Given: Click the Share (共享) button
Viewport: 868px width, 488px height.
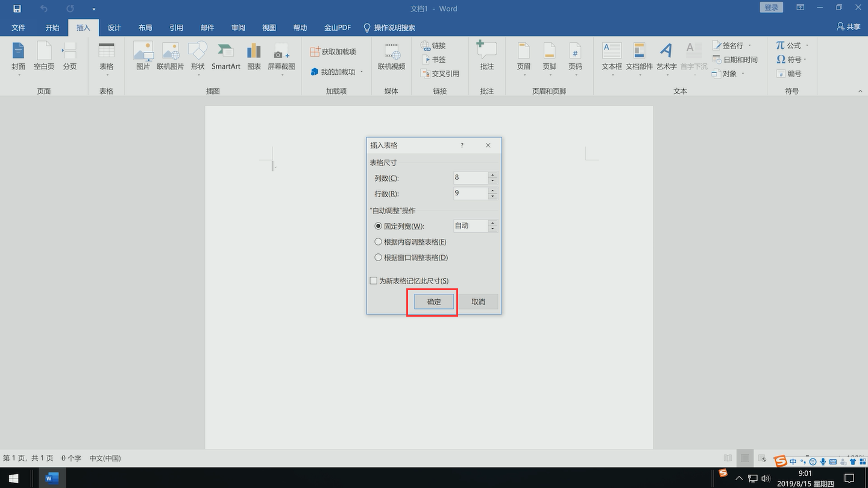Looking at the screenshot, I should click(849, 27).
